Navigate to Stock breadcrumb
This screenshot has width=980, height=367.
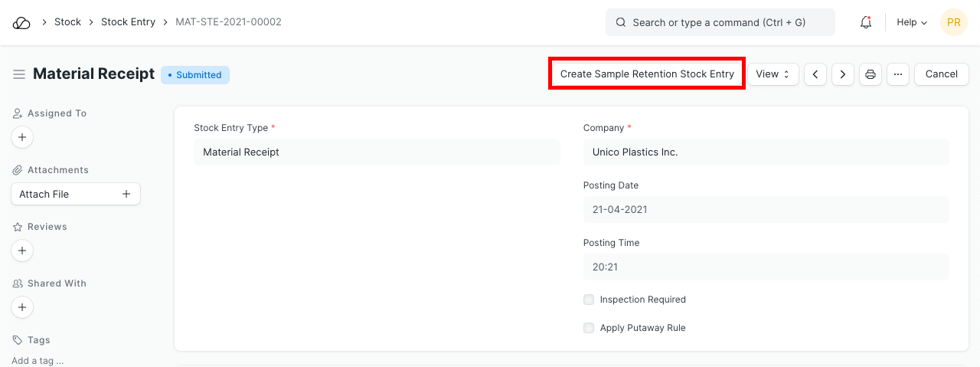coord(67,22)
